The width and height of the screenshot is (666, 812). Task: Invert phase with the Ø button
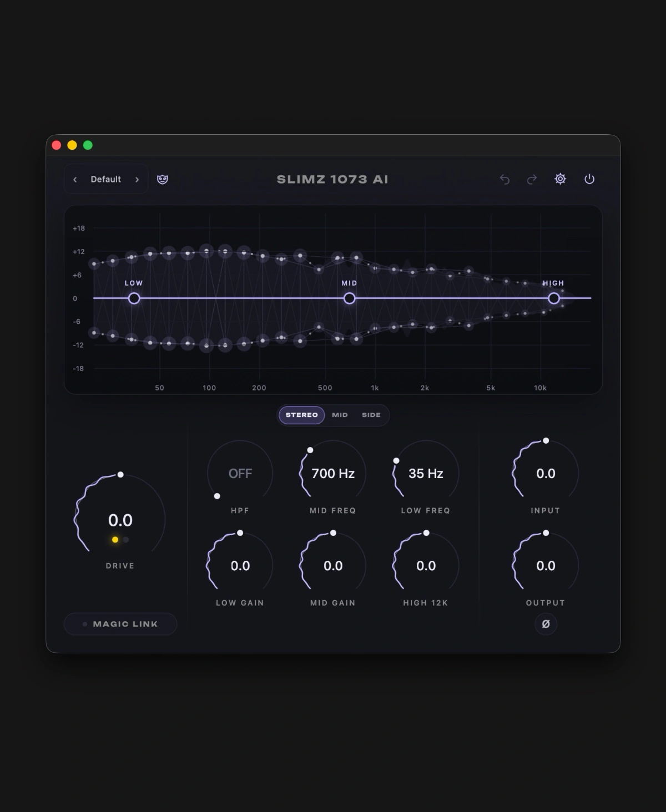pos(546,624)
